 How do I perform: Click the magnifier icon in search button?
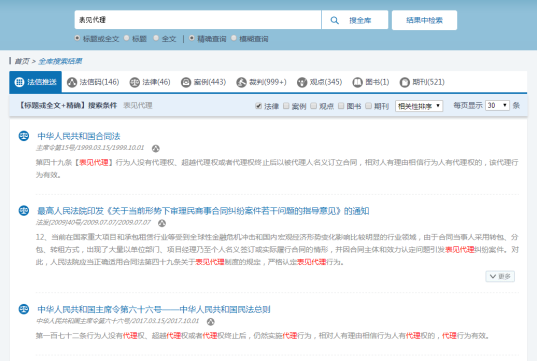[335, 20]
